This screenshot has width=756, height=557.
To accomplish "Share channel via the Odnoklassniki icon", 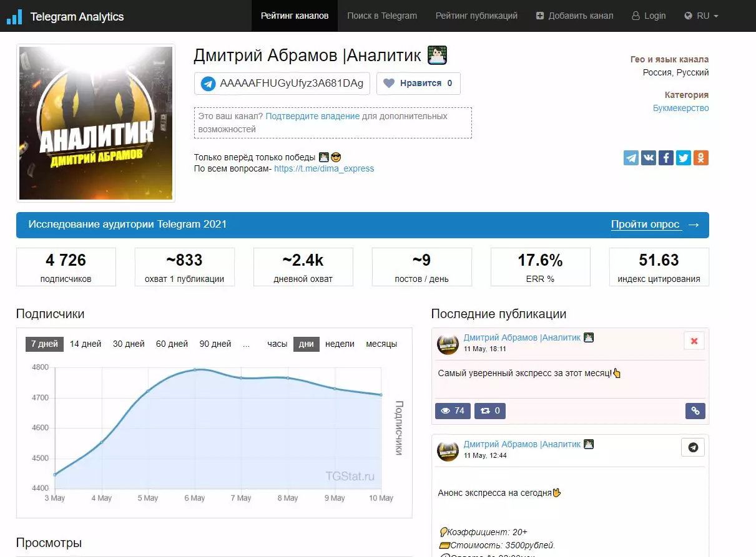I will 701,158.
